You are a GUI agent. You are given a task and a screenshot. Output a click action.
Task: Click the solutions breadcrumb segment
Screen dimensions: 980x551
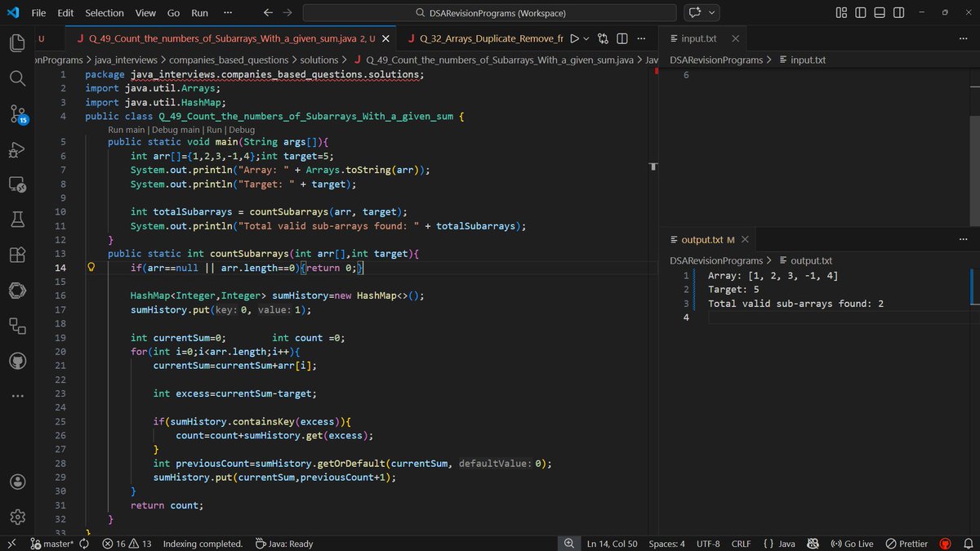coord(318,60)
